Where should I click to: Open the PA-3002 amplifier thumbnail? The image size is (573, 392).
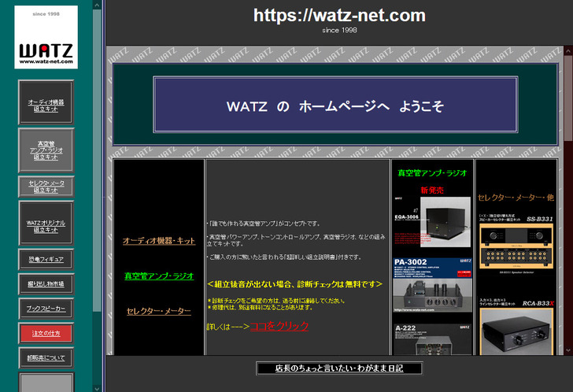(x=432, y=287)
